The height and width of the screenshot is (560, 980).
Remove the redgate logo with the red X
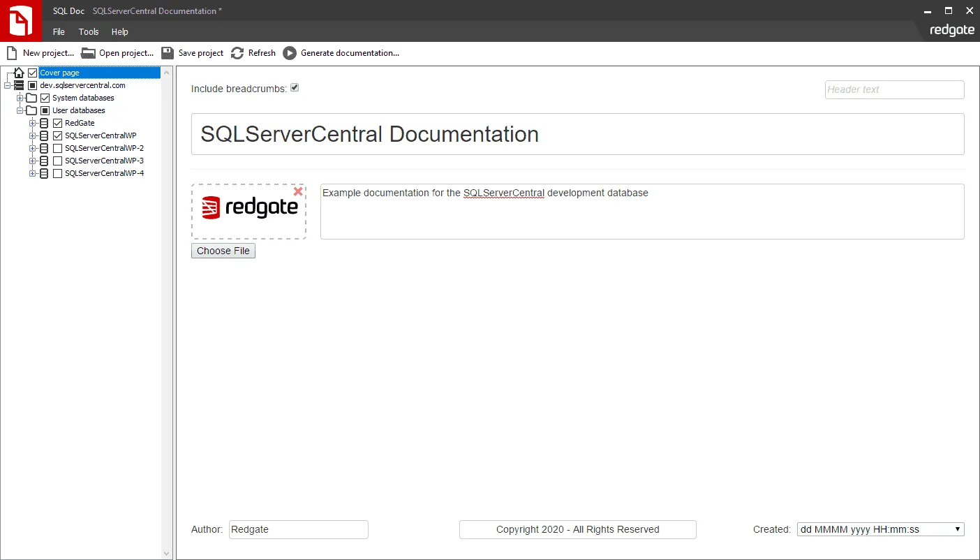(x=298, y=191)
